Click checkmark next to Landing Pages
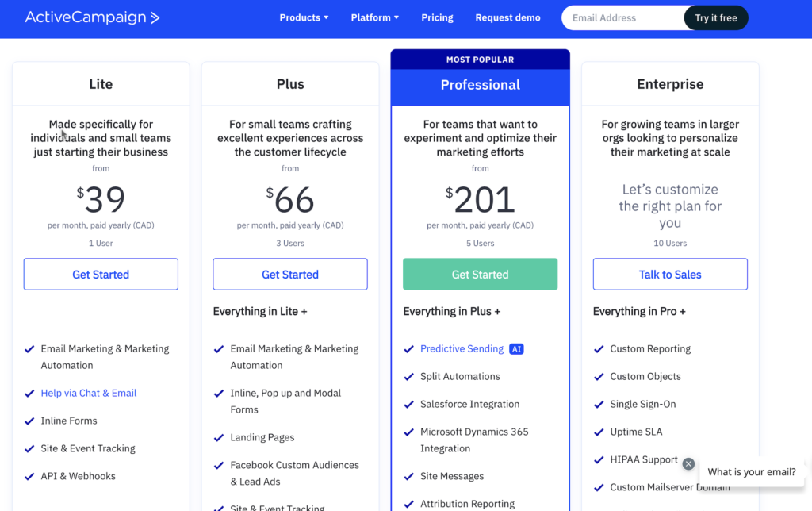This screenshot has width=812, height=511. [x=219, y=437]
